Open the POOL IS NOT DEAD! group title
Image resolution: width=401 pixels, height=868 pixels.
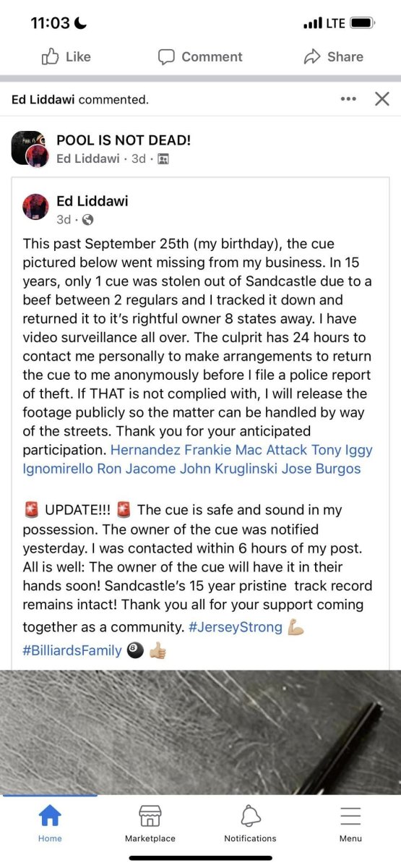[x=124, y=140]
